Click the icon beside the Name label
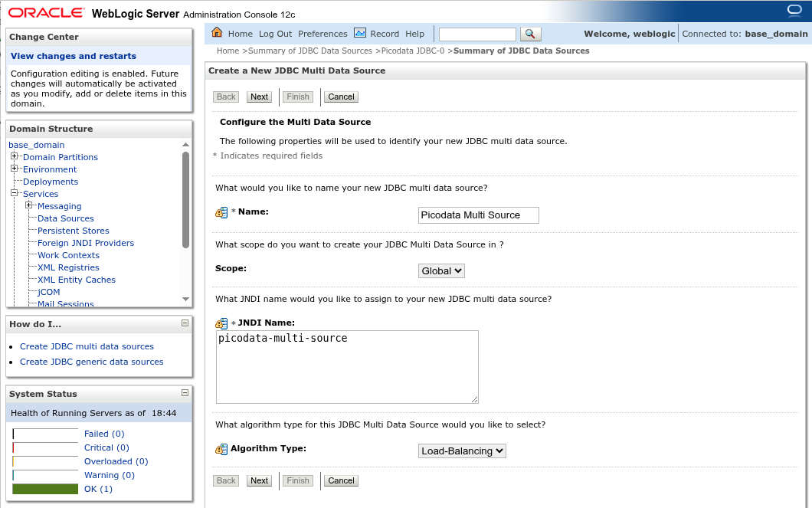 [221, 212]
